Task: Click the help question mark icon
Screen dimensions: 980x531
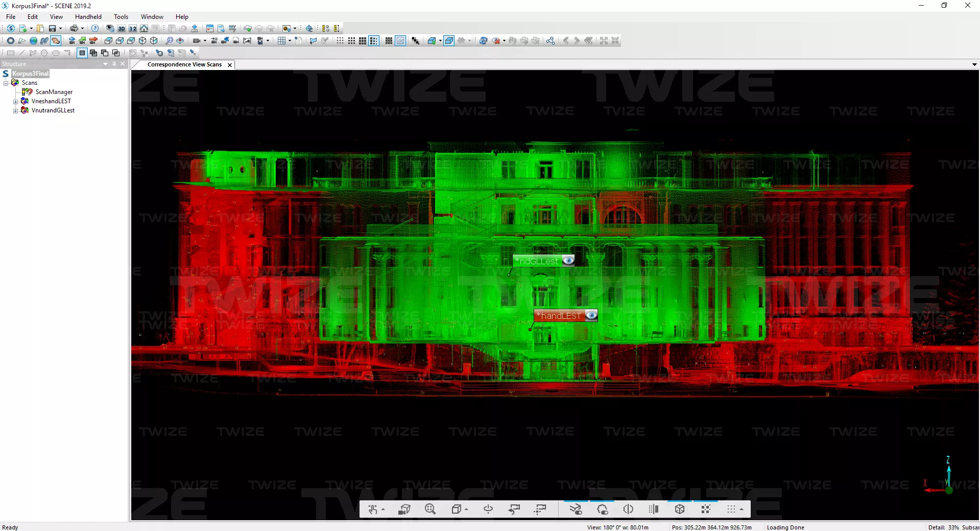Action: coord(95,29)
